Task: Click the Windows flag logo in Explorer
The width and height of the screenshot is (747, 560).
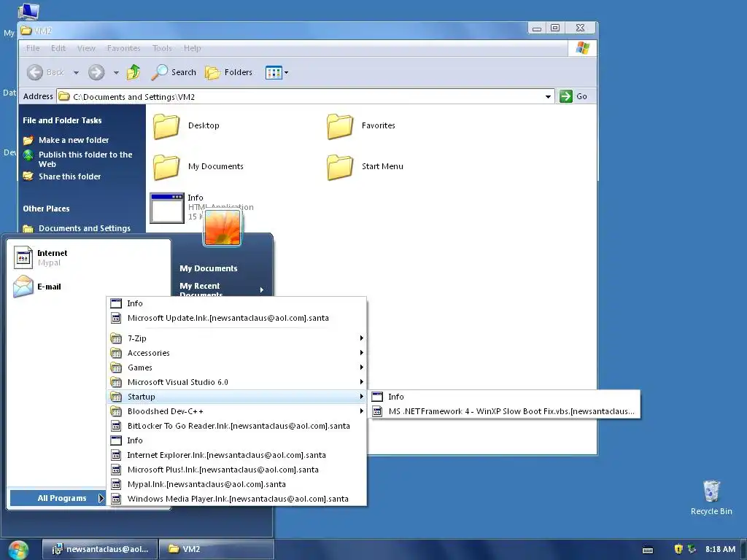Action: point(582,48)
